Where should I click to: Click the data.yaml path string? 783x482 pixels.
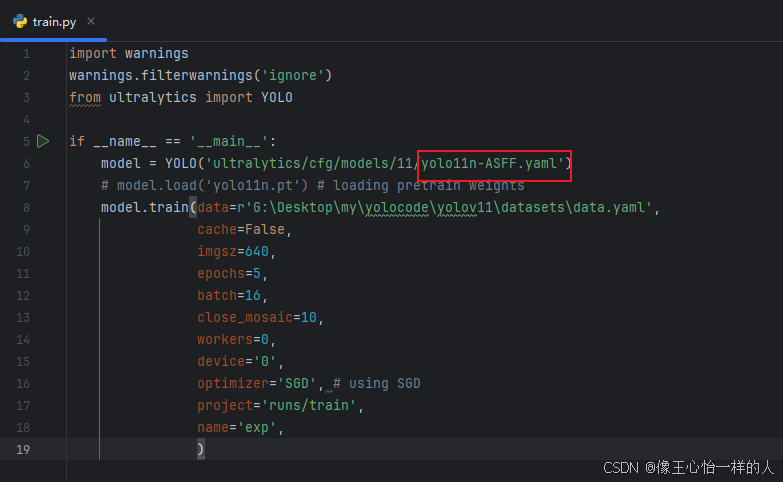click(444, 207)
